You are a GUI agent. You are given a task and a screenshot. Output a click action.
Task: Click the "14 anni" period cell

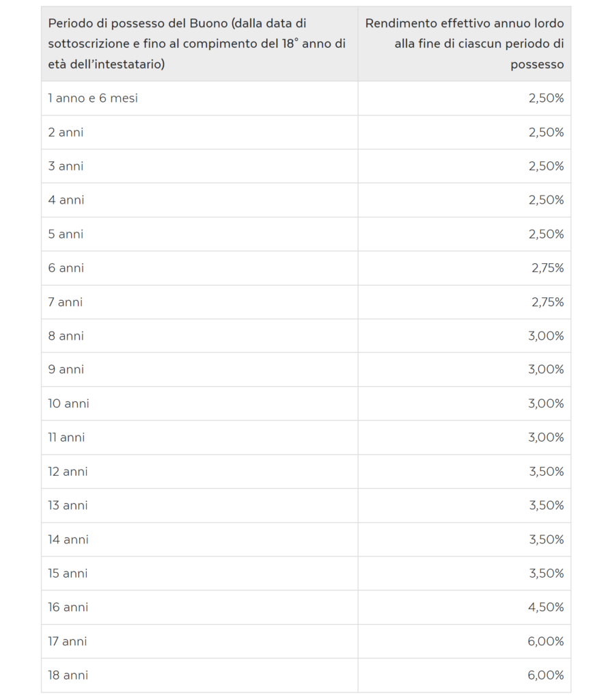(x=68, y=539)
